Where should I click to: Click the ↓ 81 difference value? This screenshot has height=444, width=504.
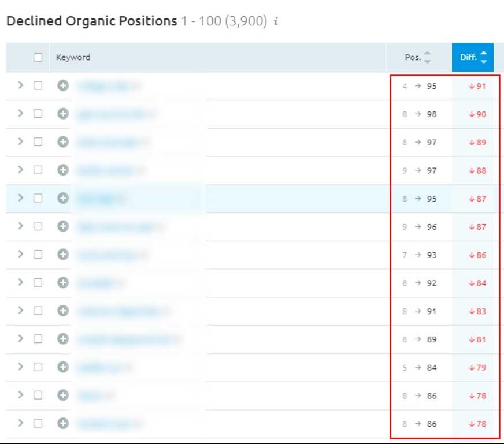pyautogui.click(x=477, y=339)
